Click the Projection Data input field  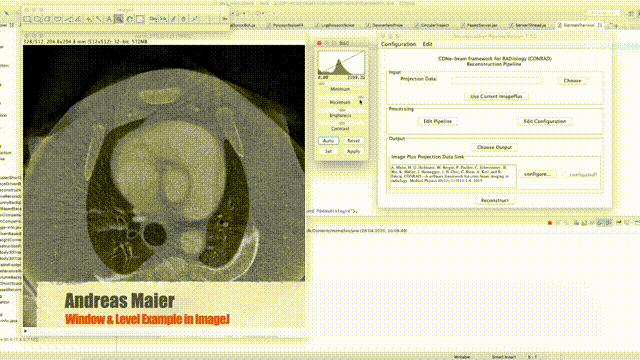tap(497, 80)
